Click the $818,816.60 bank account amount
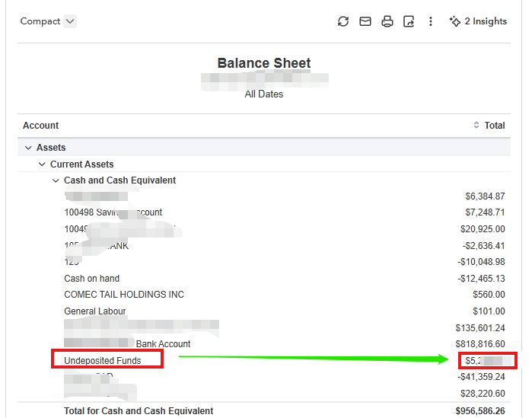This screenshot has width=532, height=418. (477, 344)
